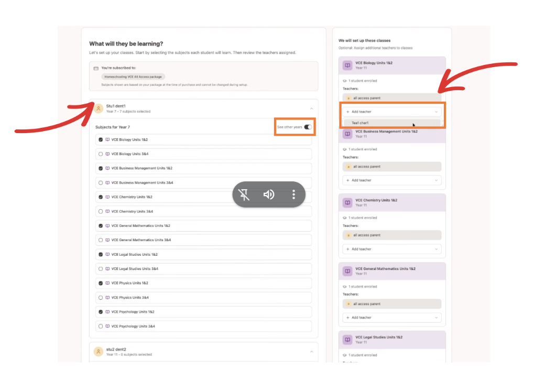
Task: Click the book icon on VCE General Mathematics Units 1&2 card
Action: pyautogui.click(x=347, y=271)
